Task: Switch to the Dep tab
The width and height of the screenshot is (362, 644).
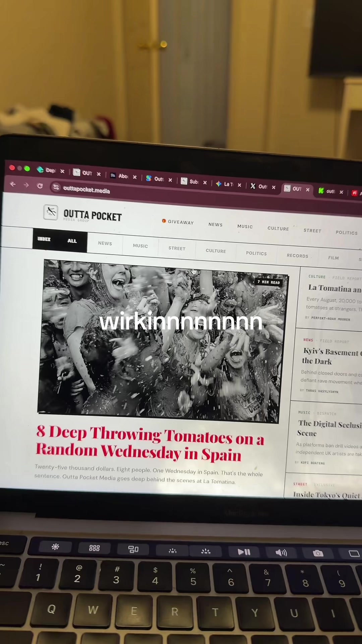Action: pyautogui.click(x=47, y=170)
